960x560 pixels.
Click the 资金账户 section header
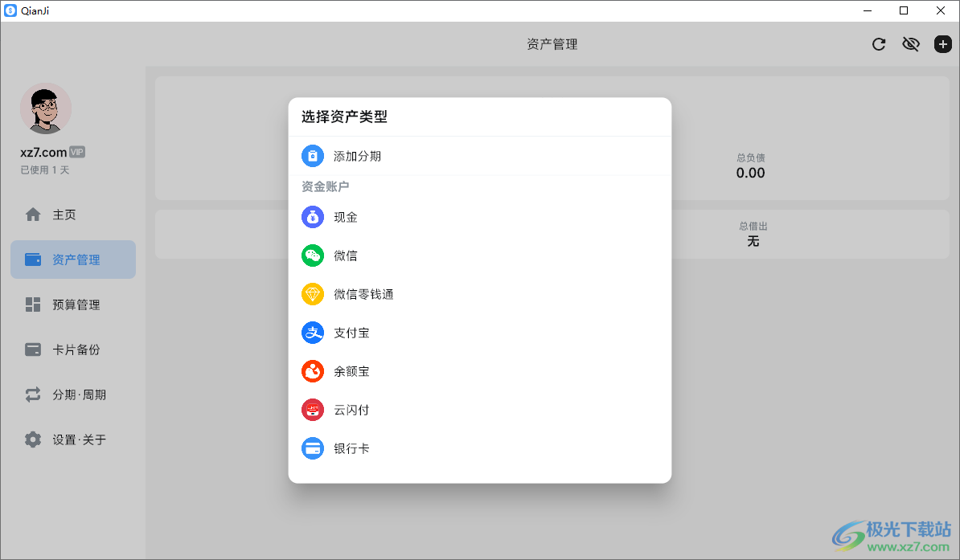325,186
